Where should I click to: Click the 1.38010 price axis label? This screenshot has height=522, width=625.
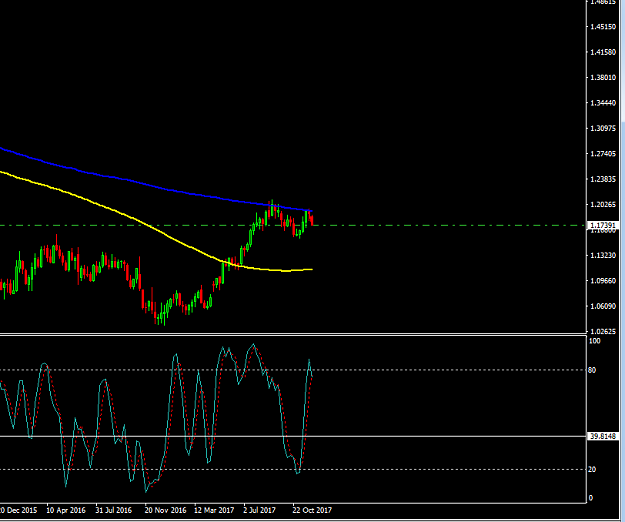click(x=603, y=77)
